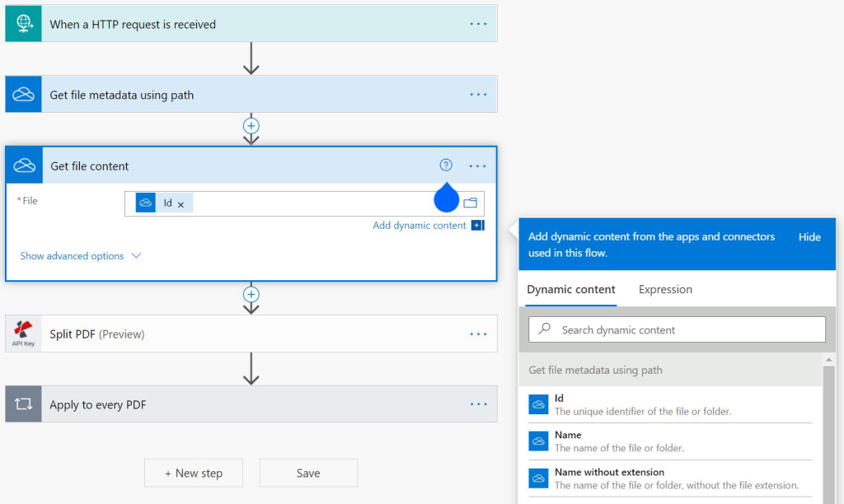Image resolution: width=844 pixels, height=504 pixels.
Task: Switch to the Expression tab
Action: [665, 289]
